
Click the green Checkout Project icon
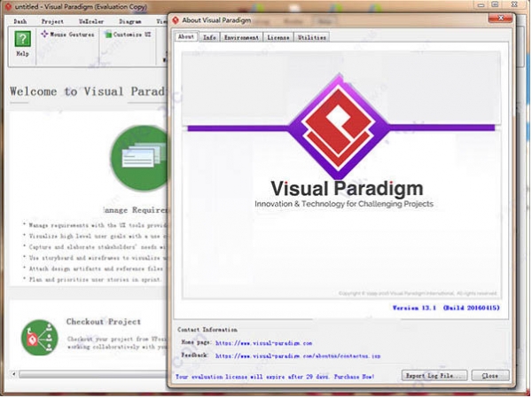point(39,338)
